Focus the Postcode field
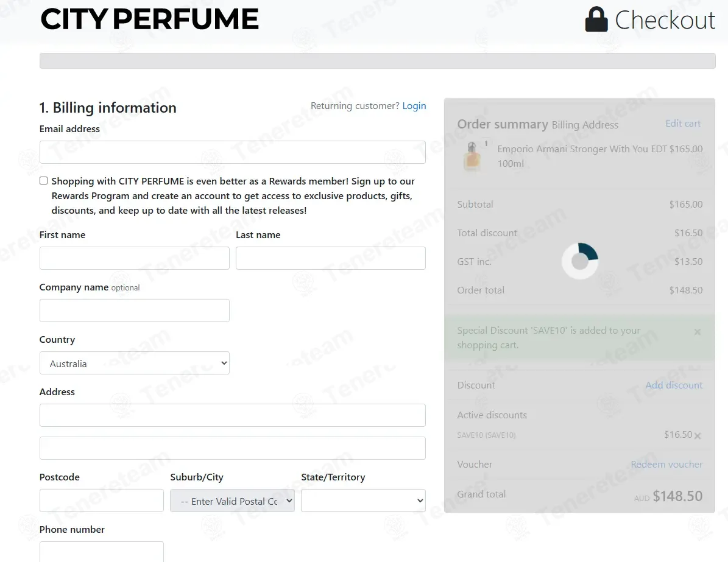This screenshot has width=728, height=562. (x=102, y=501)
